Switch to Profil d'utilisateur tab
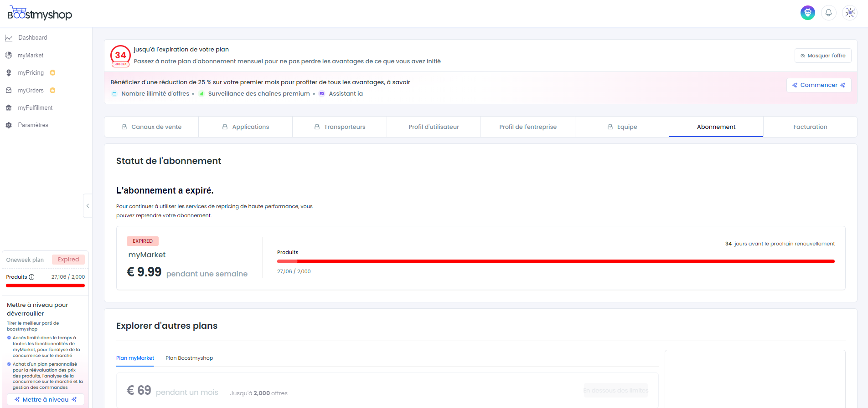Image resolution: width=868 pixels, height=408 pixels. click(x=434, y=127)
